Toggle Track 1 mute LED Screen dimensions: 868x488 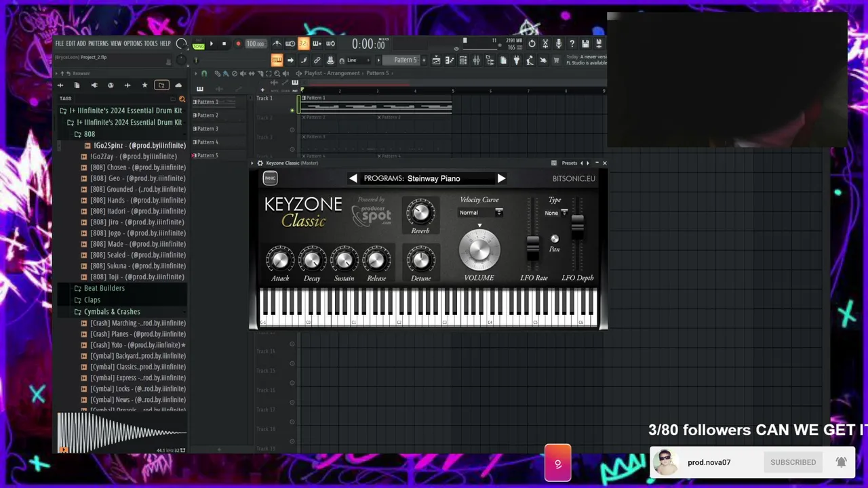[x=292, y=110]
